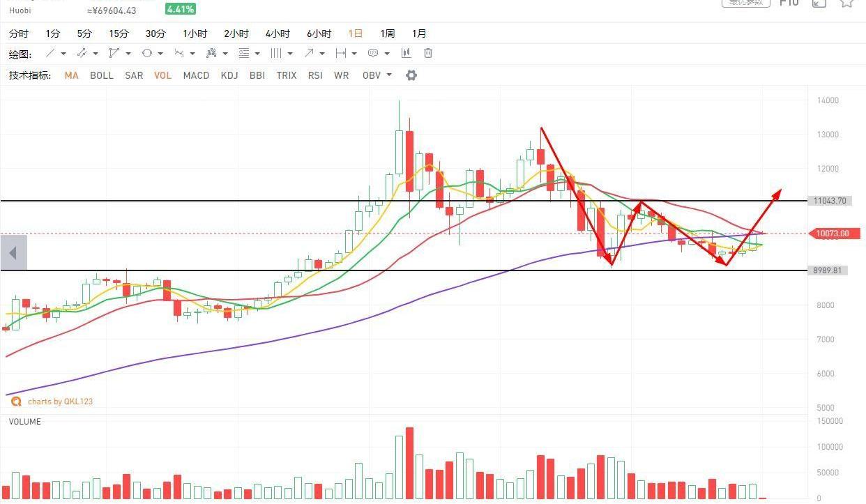Open the vertical lines tool dropdown arrow
Image resolution: width=866 pixels, height=504 pixels.
tap(290, 54)
